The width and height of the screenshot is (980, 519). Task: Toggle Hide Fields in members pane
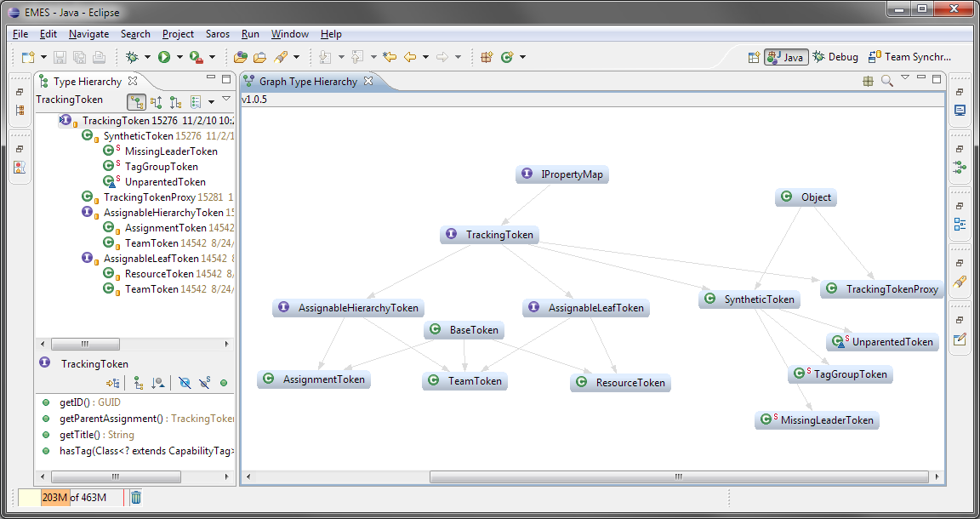tap(185, 382)
